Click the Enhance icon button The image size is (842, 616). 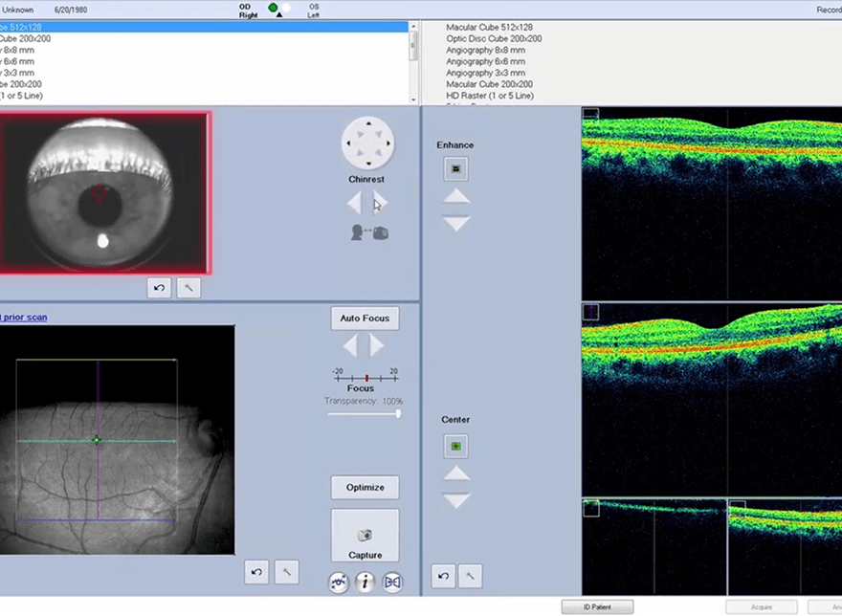(x=456, y=169)
